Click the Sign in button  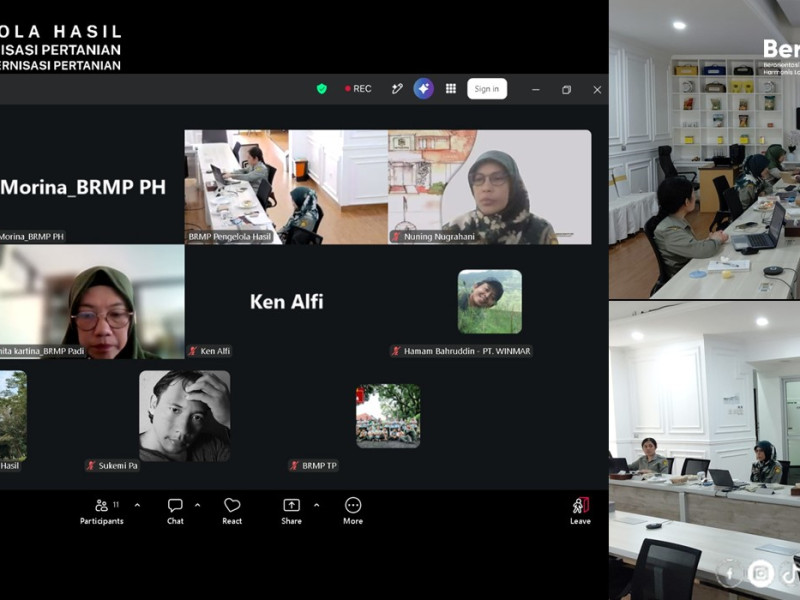click(x=487, y=89)
